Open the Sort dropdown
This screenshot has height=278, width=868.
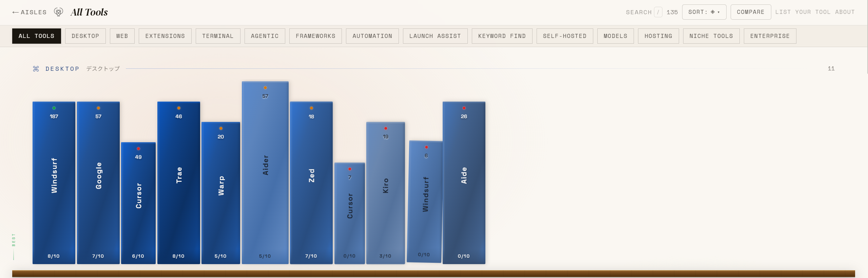click(x=704, y=12)
